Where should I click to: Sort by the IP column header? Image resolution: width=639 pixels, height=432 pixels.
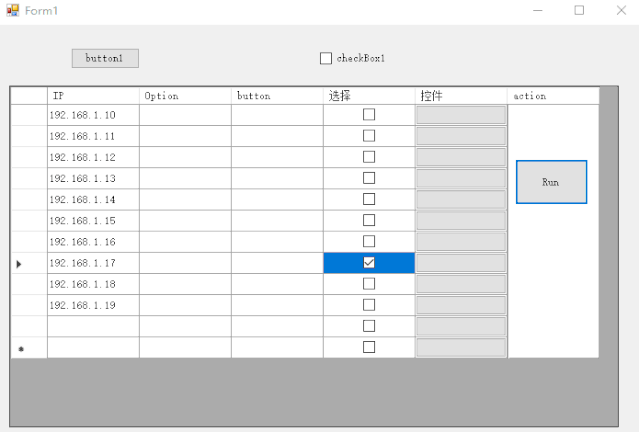[x=93, y=96]
